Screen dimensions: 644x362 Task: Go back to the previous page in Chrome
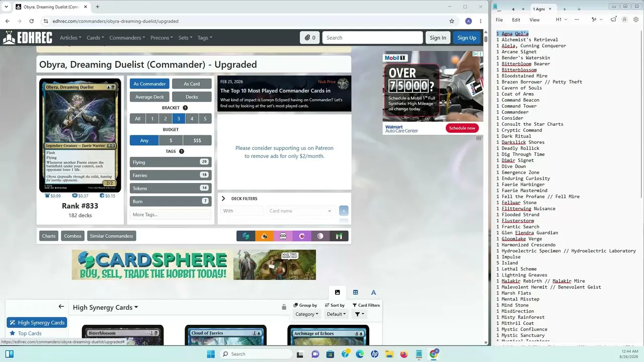point(8,21)
